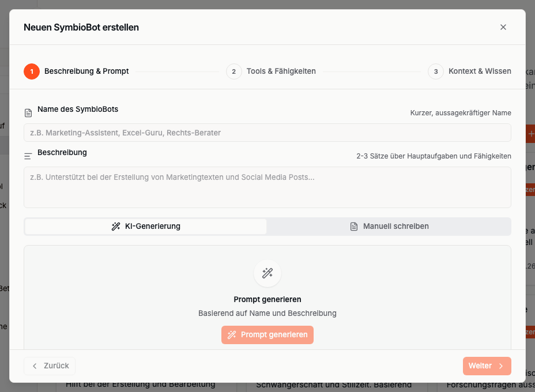The image size is (535, 392).
Task: Click the file icon in Manuell schreiben tab
Action: coord(354,227)
